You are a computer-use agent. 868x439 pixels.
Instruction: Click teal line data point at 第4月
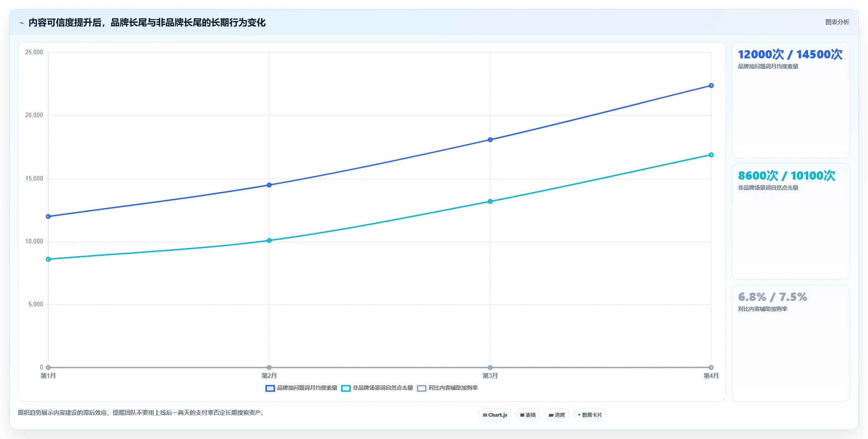coord(711,155)
